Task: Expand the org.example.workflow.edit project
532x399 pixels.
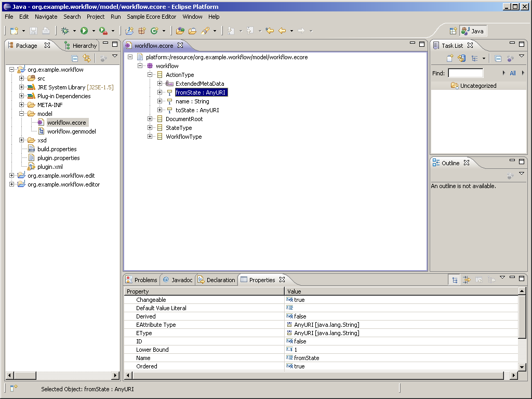Action: [12, 176]
